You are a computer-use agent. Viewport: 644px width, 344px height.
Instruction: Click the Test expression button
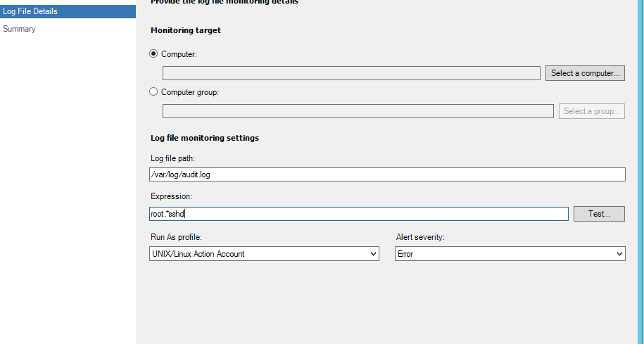pos(599,214)
